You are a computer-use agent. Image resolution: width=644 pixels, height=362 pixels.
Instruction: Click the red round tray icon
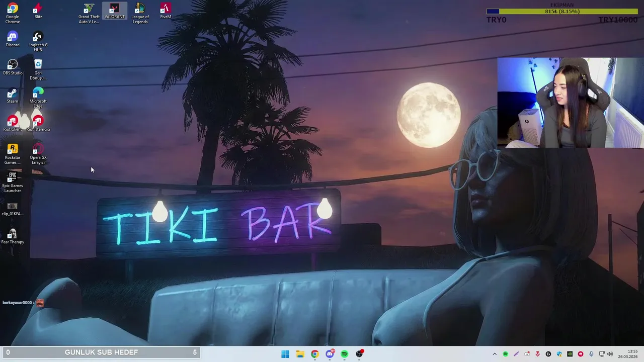(581, 354)
